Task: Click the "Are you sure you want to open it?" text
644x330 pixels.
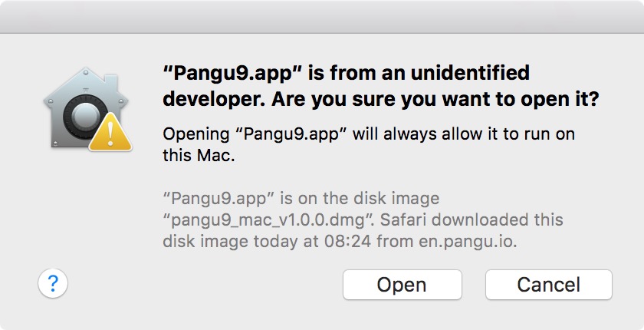Action: (435, 99)
